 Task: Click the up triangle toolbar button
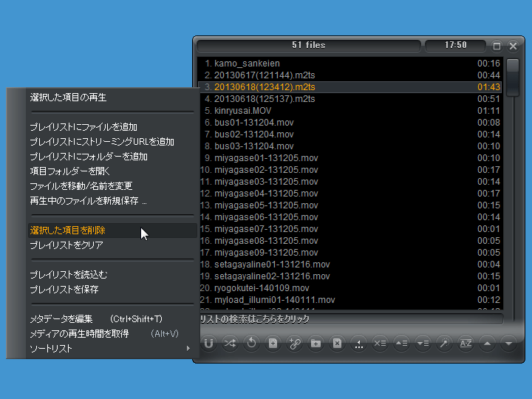click(x=487, y=344)
